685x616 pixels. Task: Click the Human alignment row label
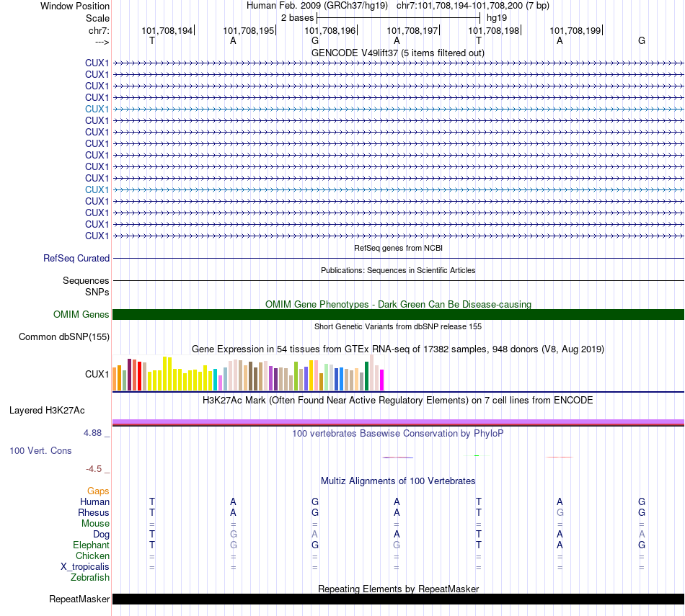(x=94, y=502)
